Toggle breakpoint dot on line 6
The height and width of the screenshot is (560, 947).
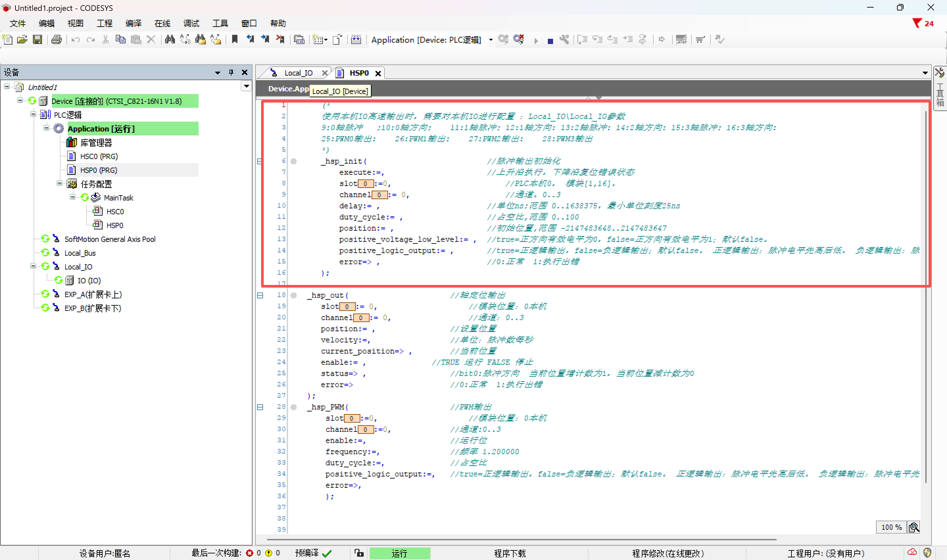tap(294, 161)
